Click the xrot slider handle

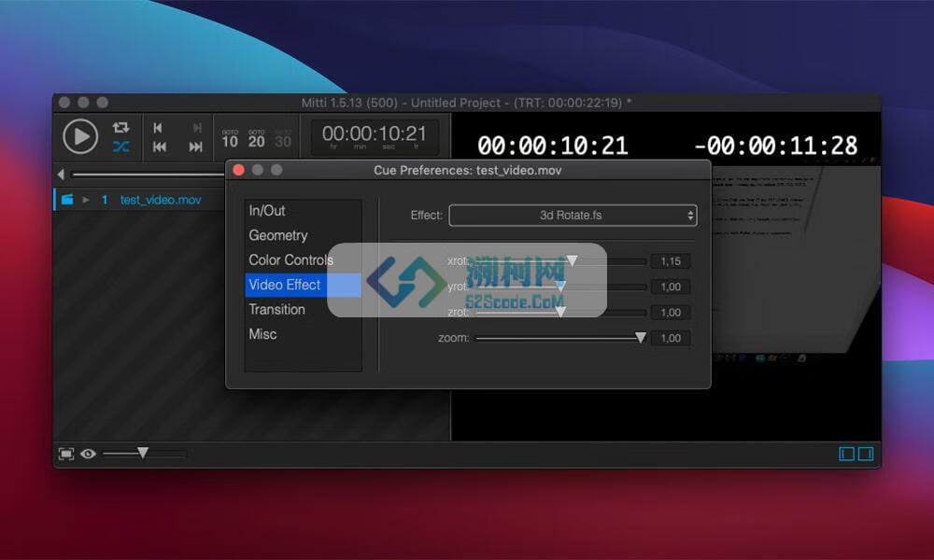coord(572,260)
